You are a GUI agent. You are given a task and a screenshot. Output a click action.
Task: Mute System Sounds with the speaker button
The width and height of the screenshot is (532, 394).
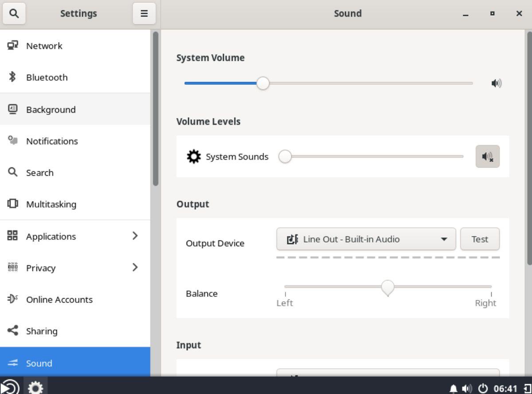487,156
